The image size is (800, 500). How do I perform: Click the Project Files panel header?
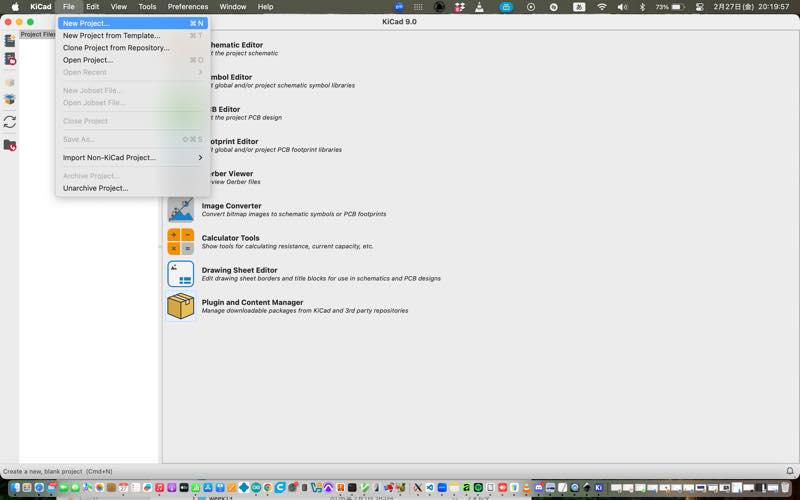[x=38, y=34]
